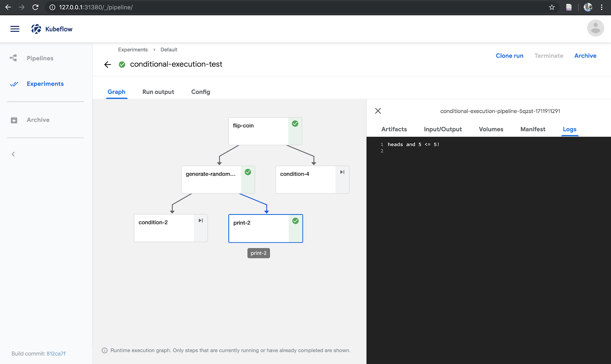Screen dimensions: 611x364
Task: Switch to the Manifest tab
Action: [533, 129]
